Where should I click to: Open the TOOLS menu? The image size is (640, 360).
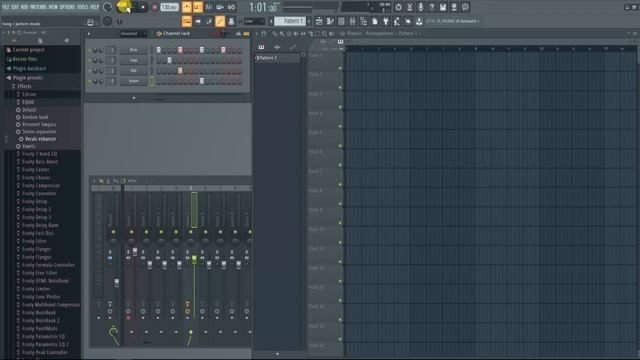tap(82, 7)
